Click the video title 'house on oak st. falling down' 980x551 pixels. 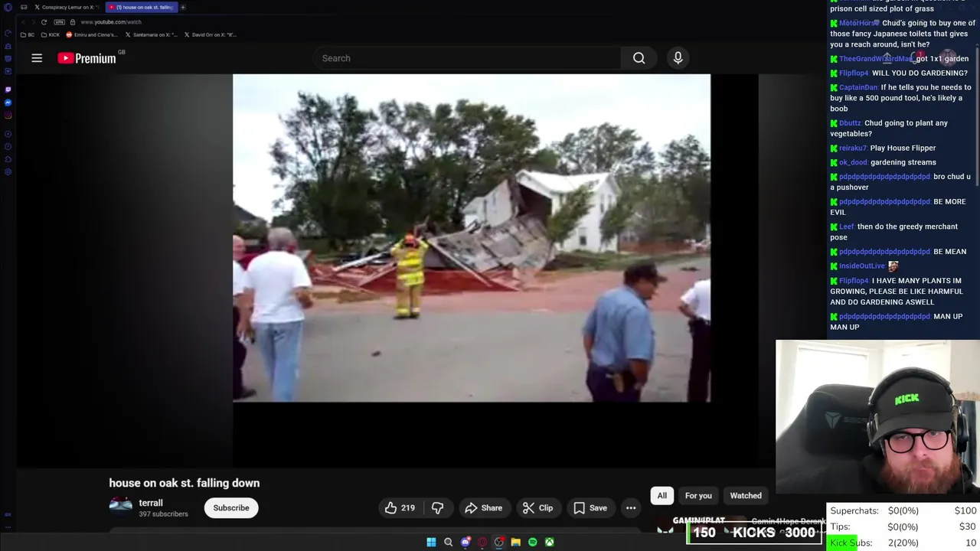[185, 483]
